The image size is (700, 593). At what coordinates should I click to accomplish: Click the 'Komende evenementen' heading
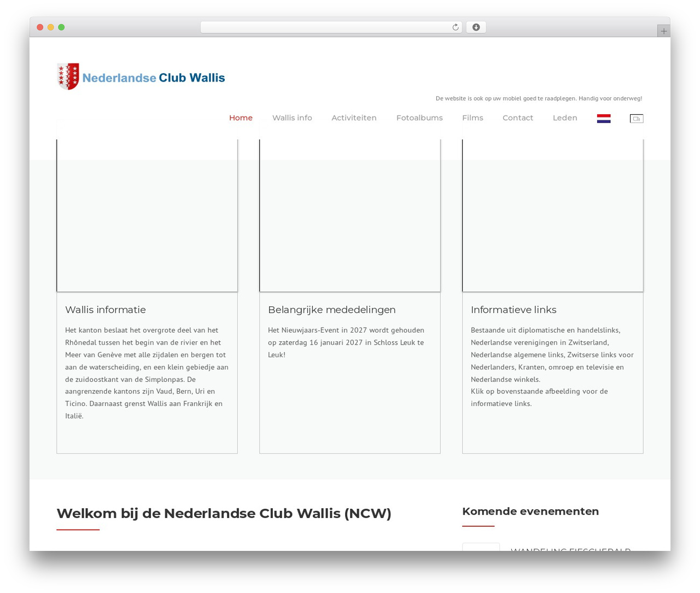[530, 511]
